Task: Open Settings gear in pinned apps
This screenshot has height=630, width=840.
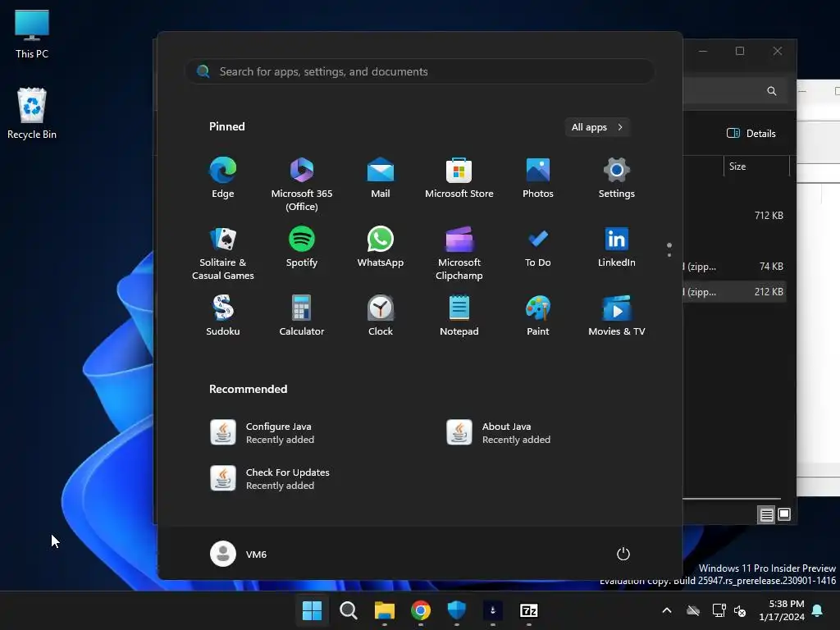Action: pyautogui.click(x=617, y=178)
